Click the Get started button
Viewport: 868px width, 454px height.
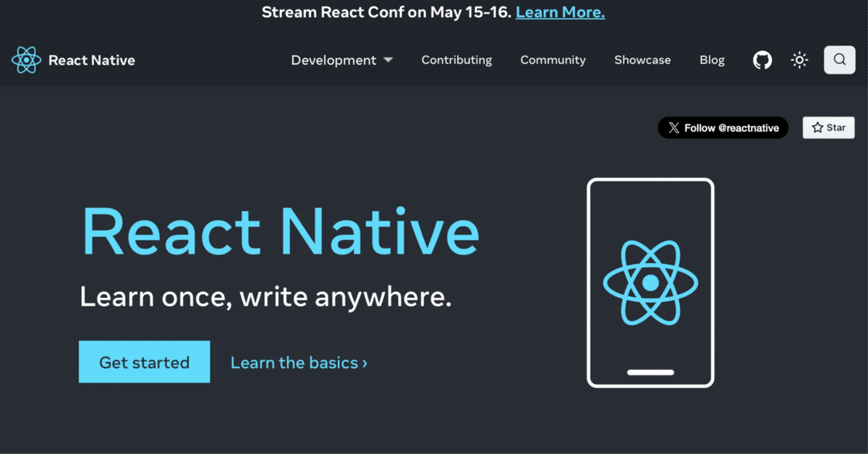point(144,361)
